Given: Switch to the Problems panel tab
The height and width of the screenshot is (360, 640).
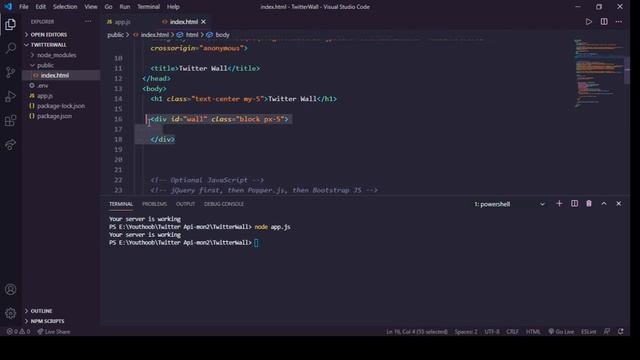Looking at the screenshot, I should 154,204.
